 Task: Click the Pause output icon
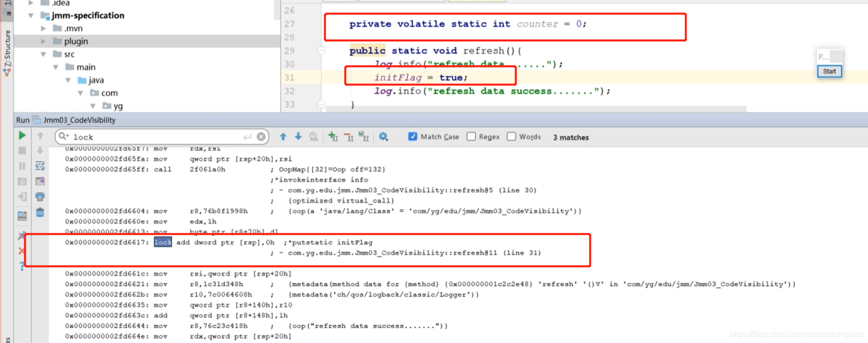(22, 166)
